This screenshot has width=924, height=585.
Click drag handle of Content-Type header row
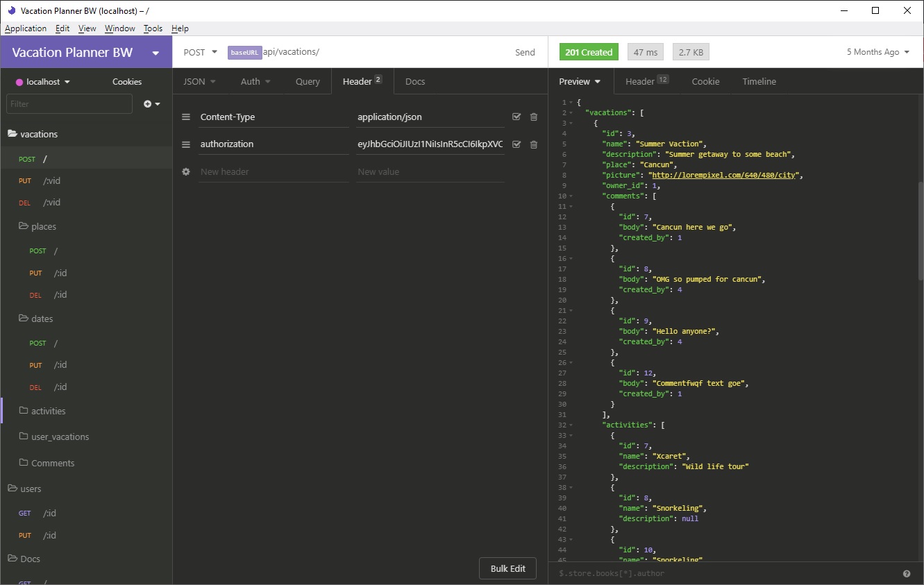coord(186,117)
